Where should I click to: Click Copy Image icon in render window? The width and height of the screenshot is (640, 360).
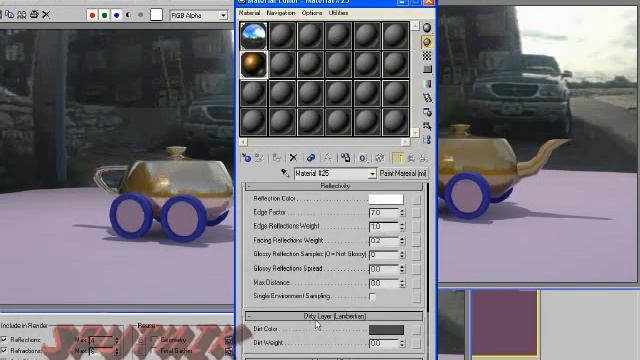tap(9, 15)
